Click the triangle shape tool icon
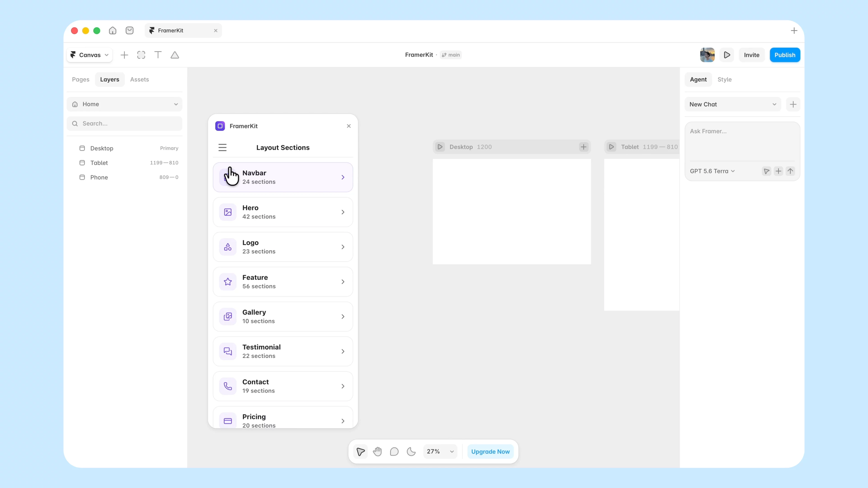Viewport: 868px width, 488px height. (x=175, y=55)
